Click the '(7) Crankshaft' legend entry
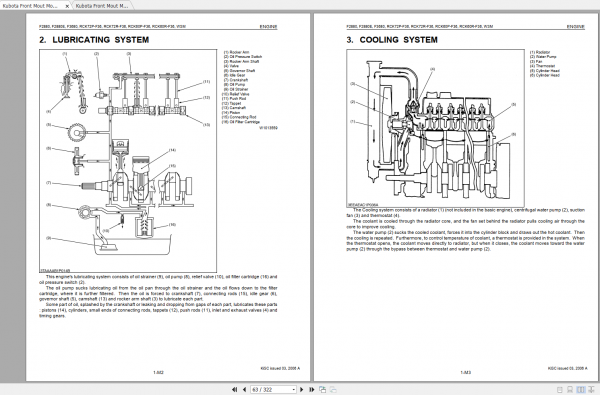Viewport: 600px width, 395px height. point(236,80)
